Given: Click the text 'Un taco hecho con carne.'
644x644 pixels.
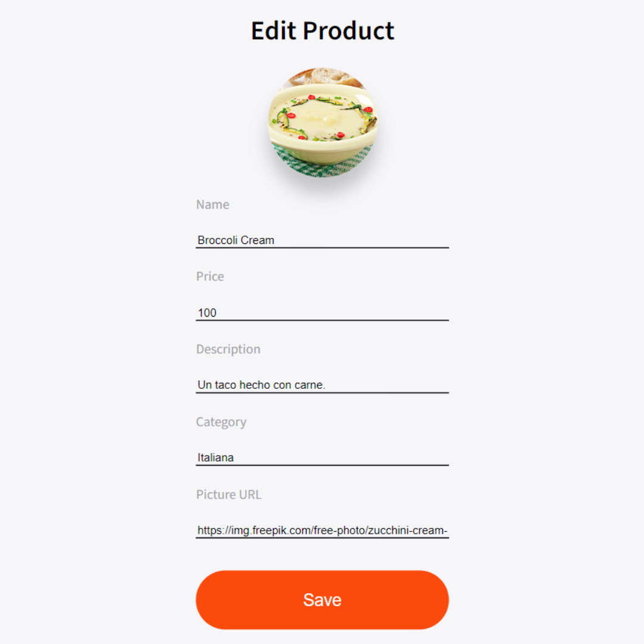Looking at the screenshot, I should coord(261,385).
